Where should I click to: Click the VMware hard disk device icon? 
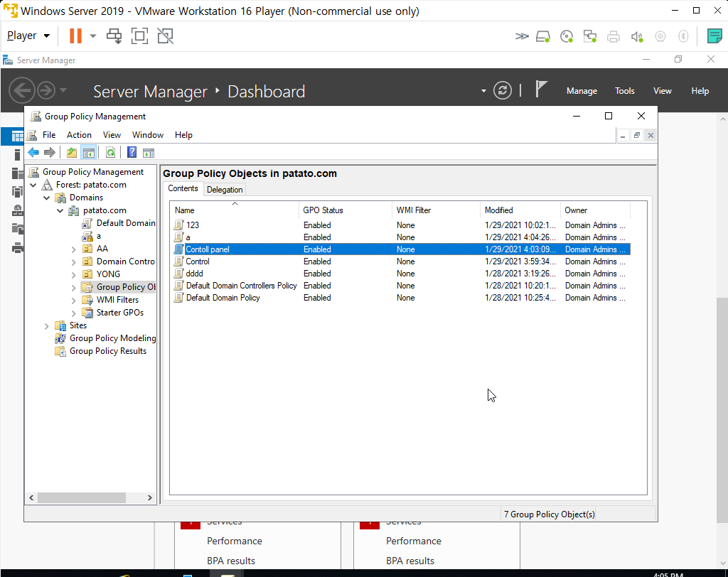(542, 36)
